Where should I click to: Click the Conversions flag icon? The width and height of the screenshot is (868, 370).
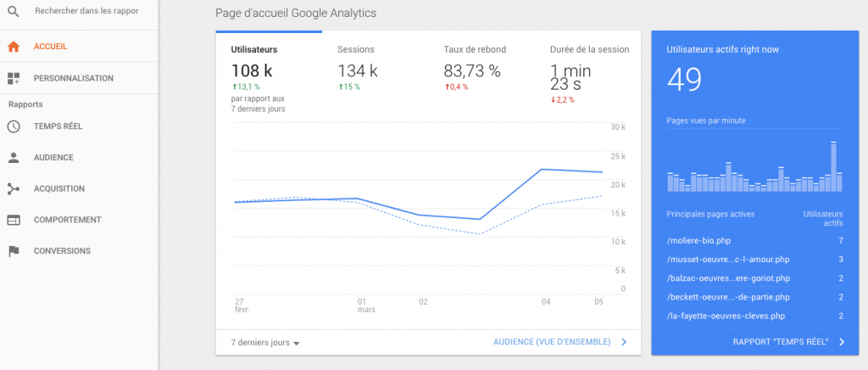(x=13, y=251)
